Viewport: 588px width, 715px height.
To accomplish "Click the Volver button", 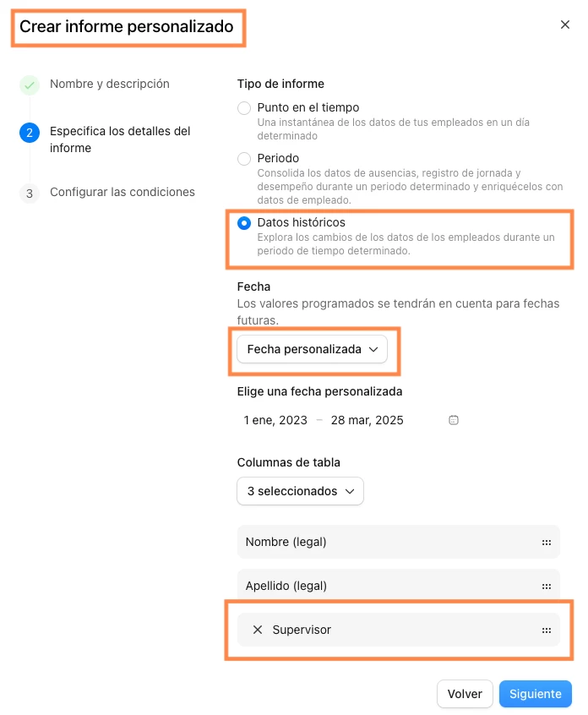I will [x=465, y=694].
